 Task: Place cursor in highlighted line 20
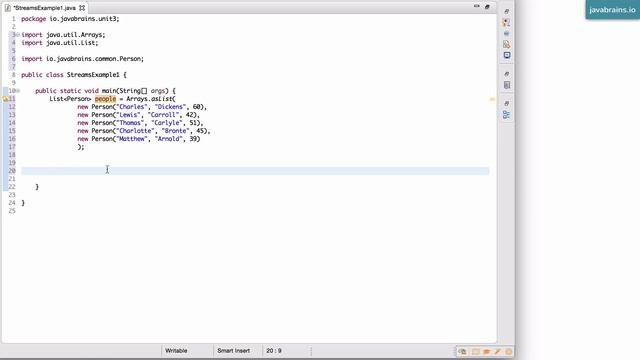(x=255, y=171)
